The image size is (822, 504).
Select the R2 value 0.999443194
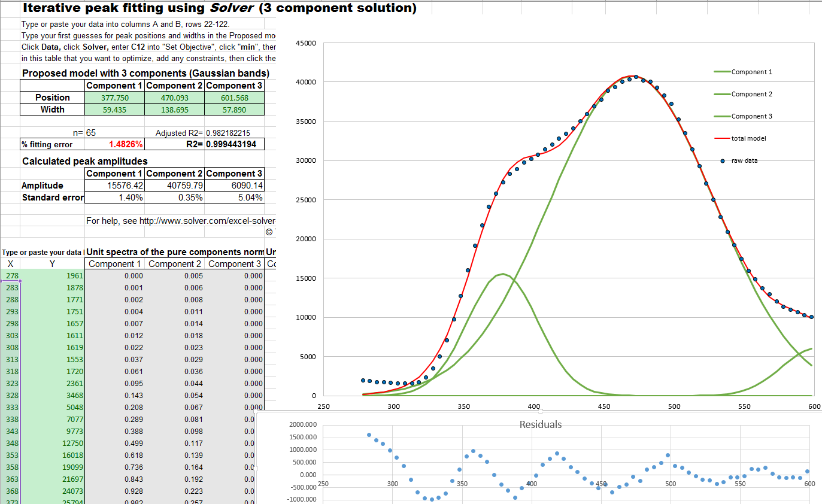click(x=230, y=144)
